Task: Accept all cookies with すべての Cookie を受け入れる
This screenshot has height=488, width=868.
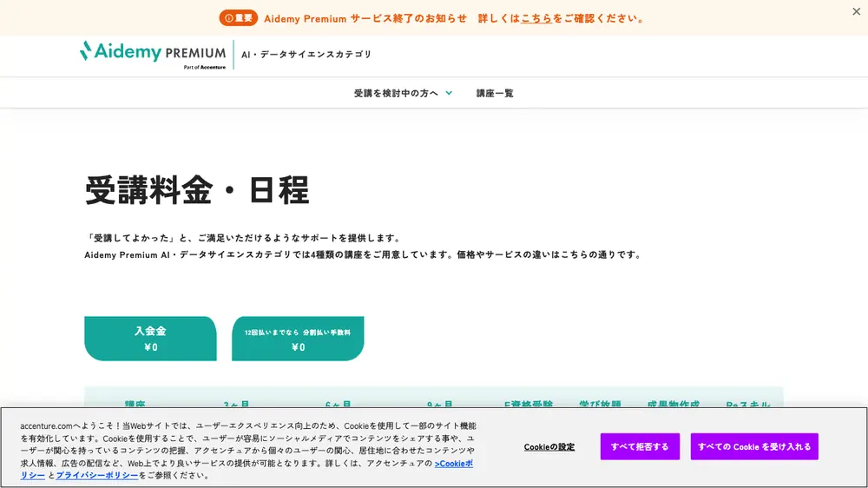Action: [754, 446]
